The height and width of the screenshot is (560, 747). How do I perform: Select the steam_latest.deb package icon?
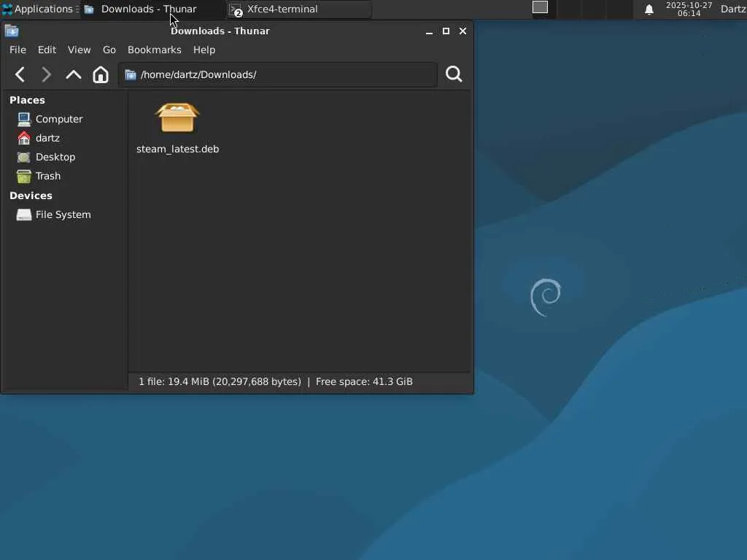click(177, 117)
